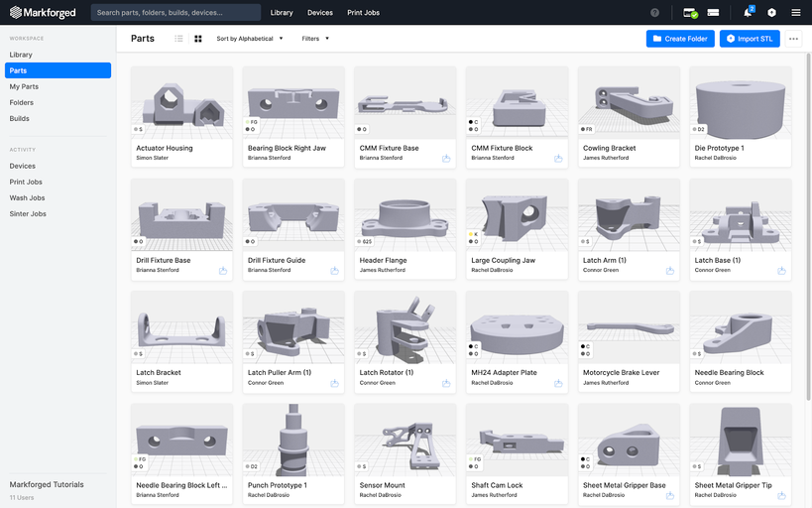The image size is (812, 508).
Task: Click the Import STL button
Action: coord(750,39)
